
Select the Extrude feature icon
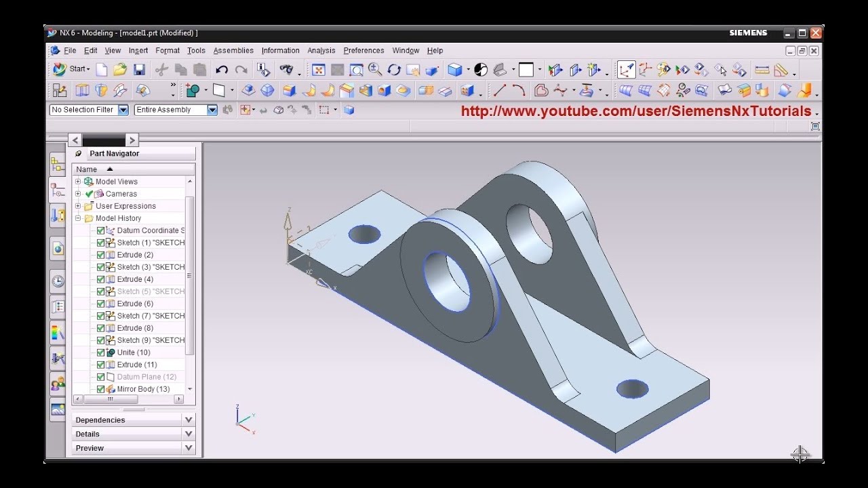point(82,90)
